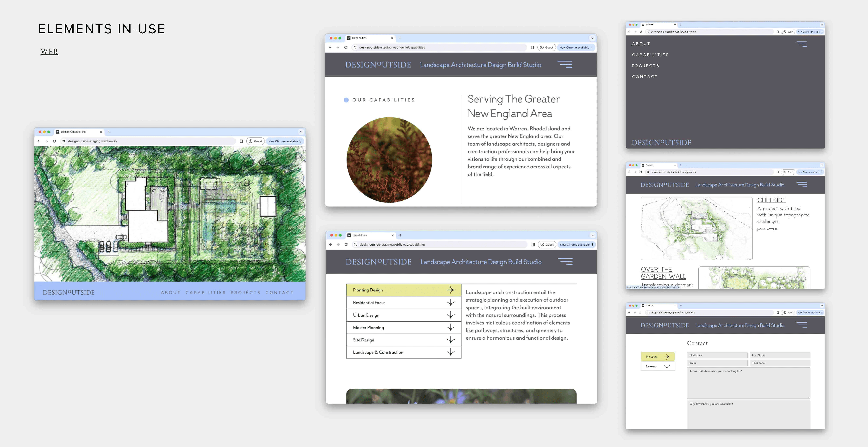Screen dimensions: 868x447
Task: Click reload icon in Design Outside Final browser
Action: [55, 141]
